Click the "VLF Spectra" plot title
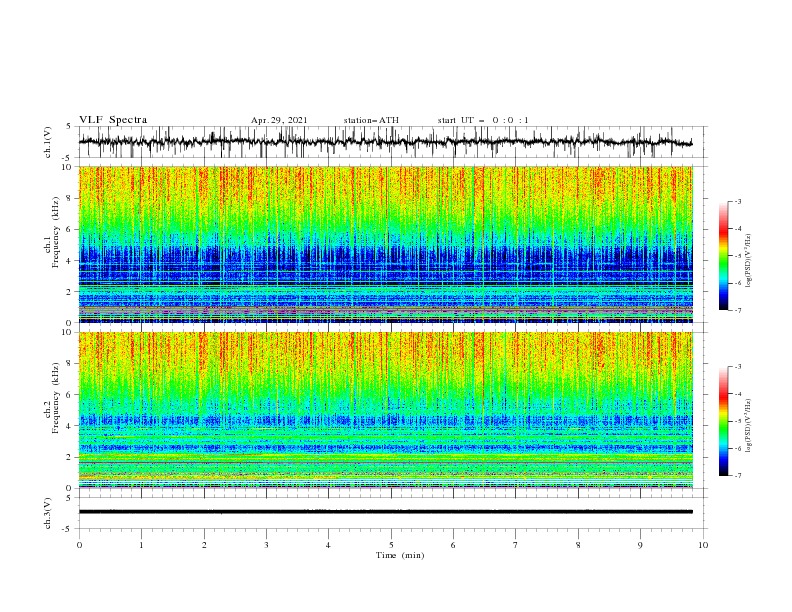Screen dimensions: 792x612 [113, 120]
